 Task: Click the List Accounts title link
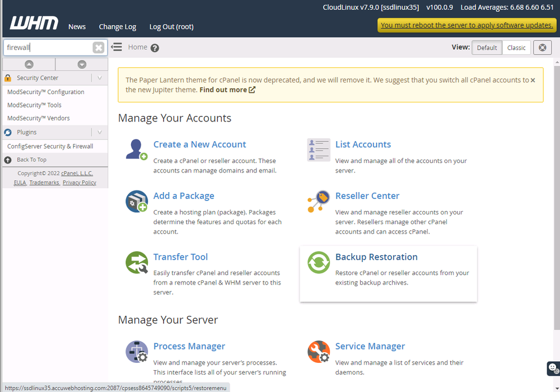(x=363, y=144)
